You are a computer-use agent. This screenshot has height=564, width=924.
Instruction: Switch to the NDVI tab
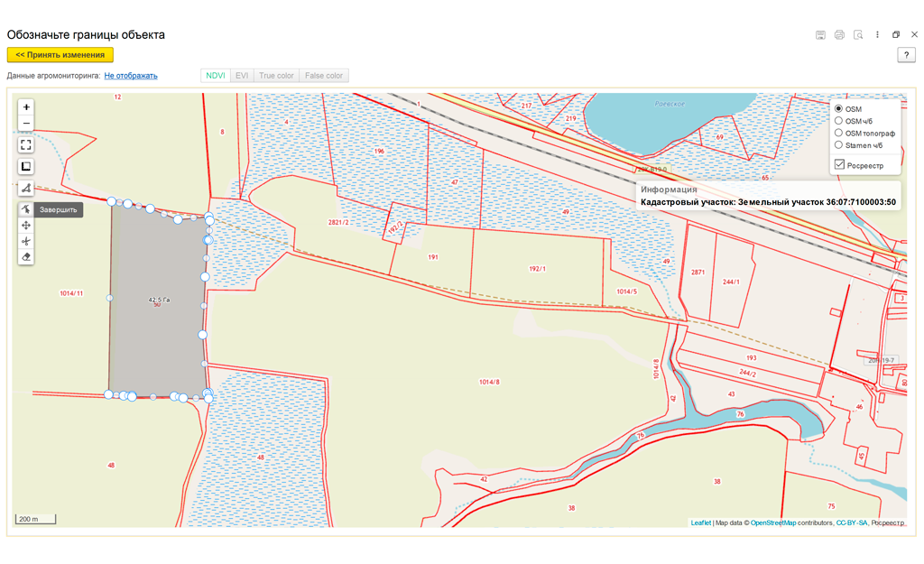(216, 76)
